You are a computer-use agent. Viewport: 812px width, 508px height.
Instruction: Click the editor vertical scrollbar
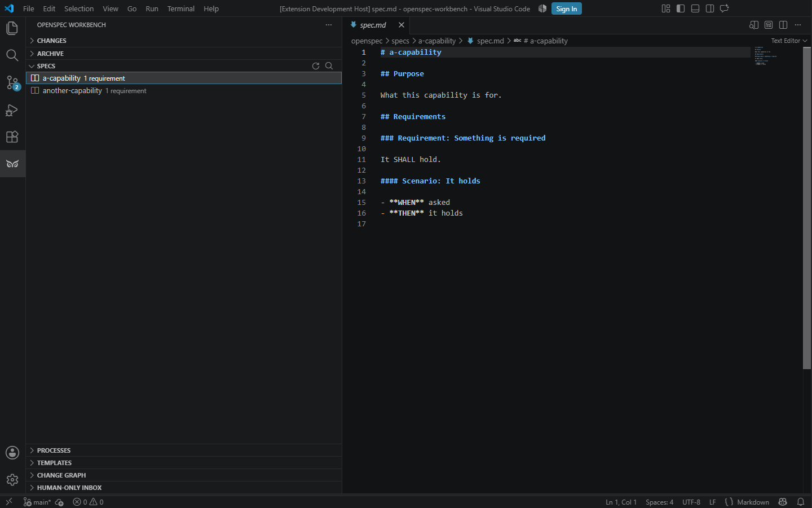(807, 208)
